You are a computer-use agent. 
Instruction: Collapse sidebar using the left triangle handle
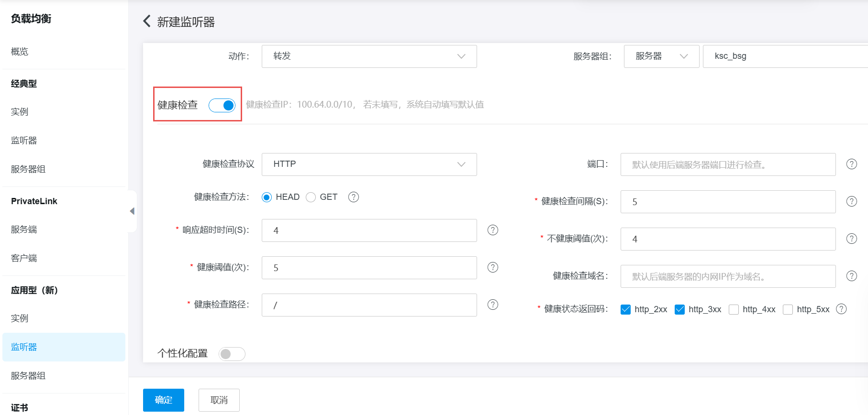click(132, 211)
